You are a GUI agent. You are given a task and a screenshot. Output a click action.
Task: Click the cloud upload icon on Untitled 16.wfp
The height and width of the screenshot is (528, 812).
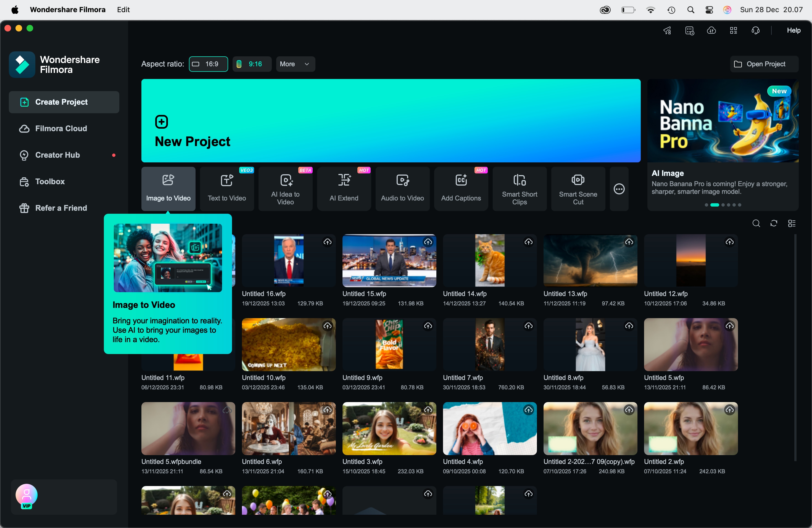(x=328, y=242)
